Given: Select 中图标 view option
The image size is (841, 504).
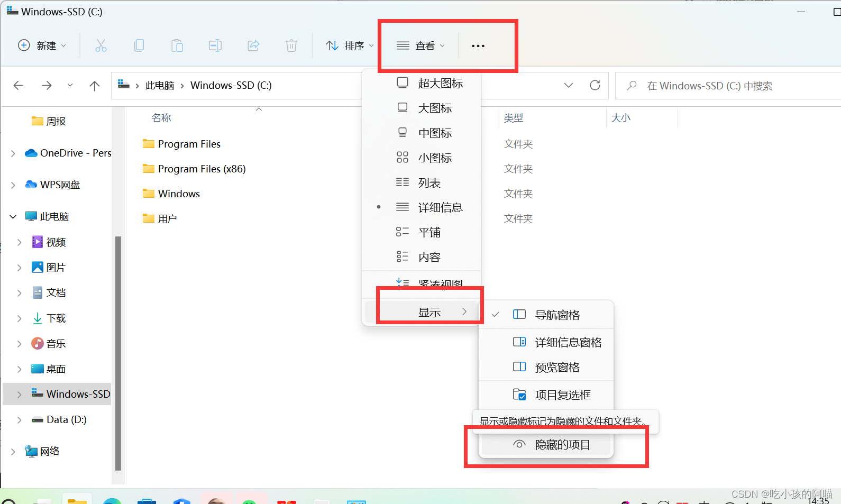Looking at the screenshot, I should (422, 133).
